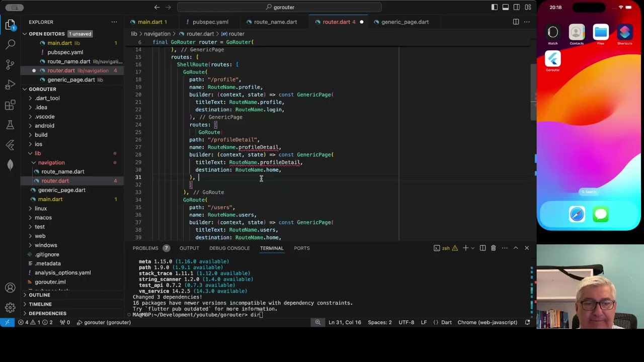Open Files app on the iPhone simulator
Screen dimensions: 644x362
click(601, 35)
